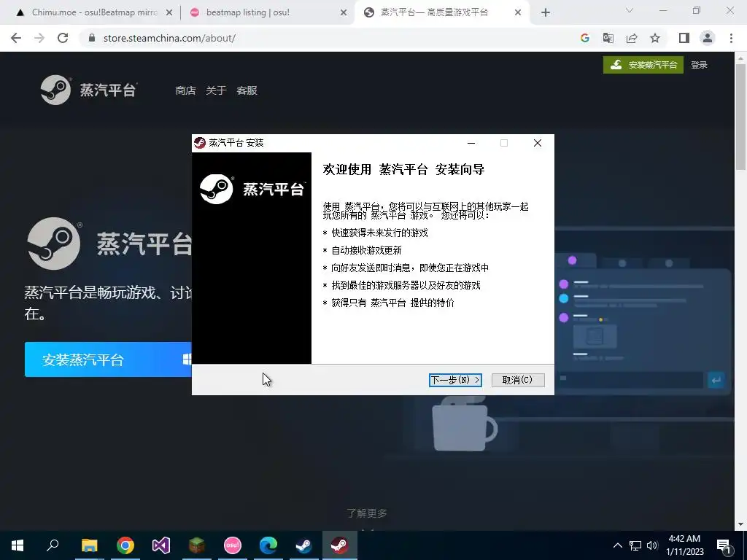The height and width of the screenshot is (560, 747).
Task: Close the Chimu.moe tab
Action: (169, 13)
